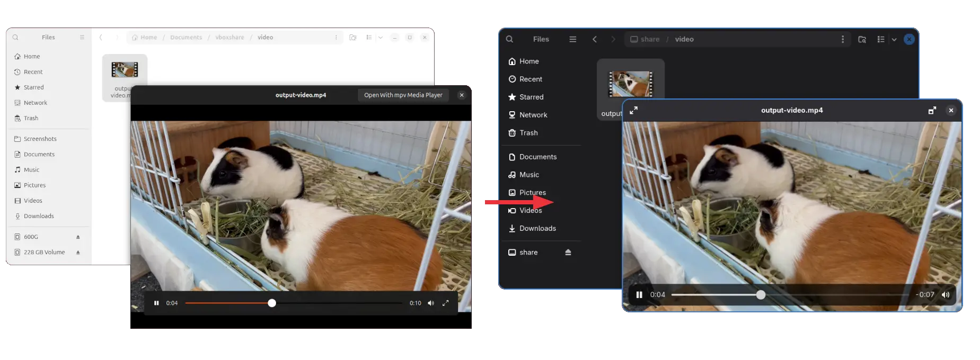Open the hamburger menu in the dark Files window
The image size is (980, 360).
coord(573,39)
